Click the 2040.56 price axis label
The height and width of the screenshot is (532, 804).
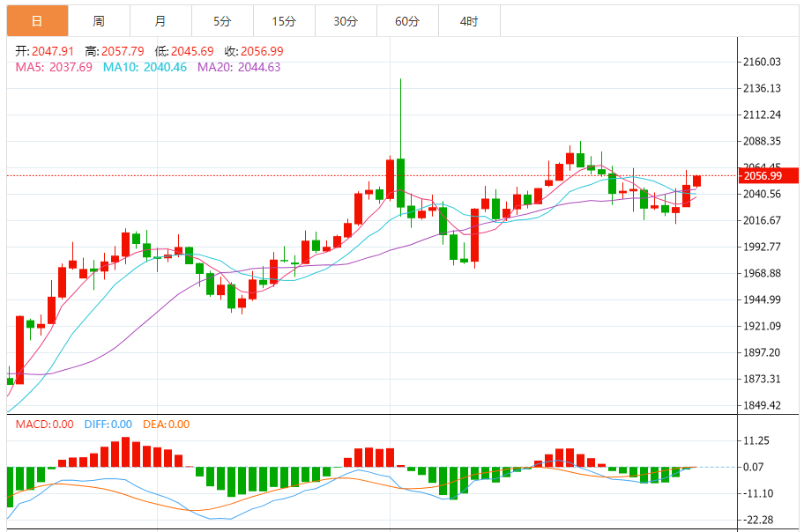[x=762, y=194]
